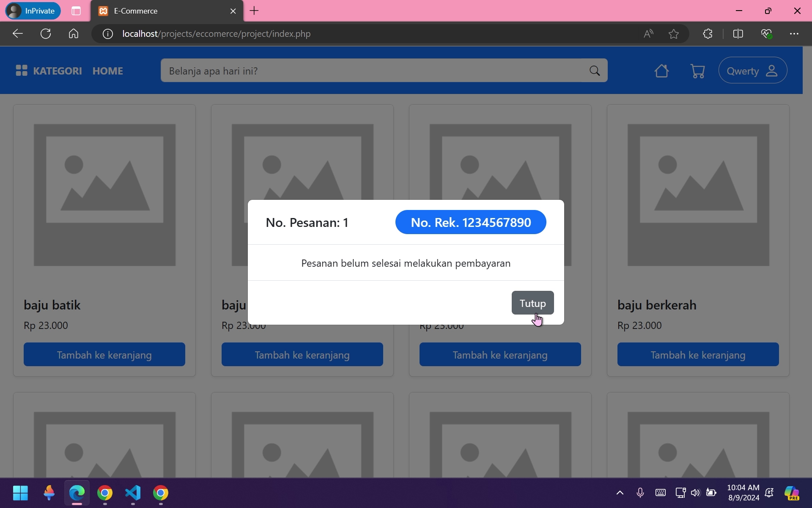Open the notifications bell icon
812x508 pixels.
769,493
